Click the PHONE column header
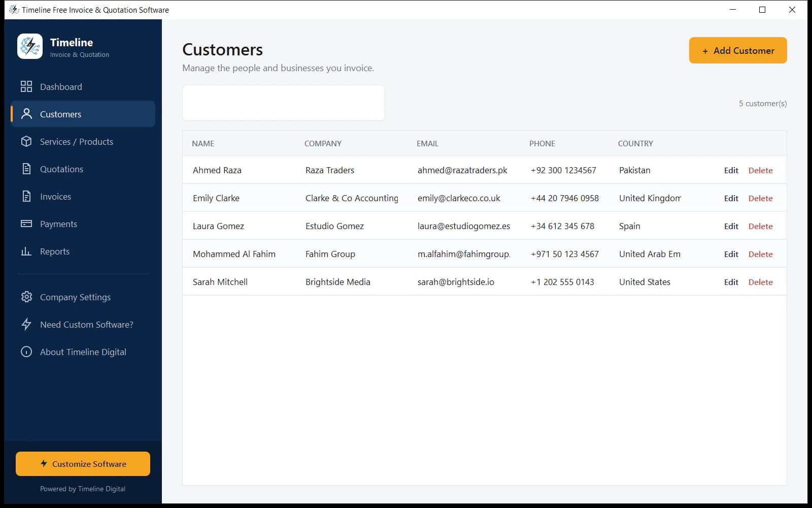Image resolution: width=812 pixels, height=508 pixels. pyautogui.click(x=542, y=143)
